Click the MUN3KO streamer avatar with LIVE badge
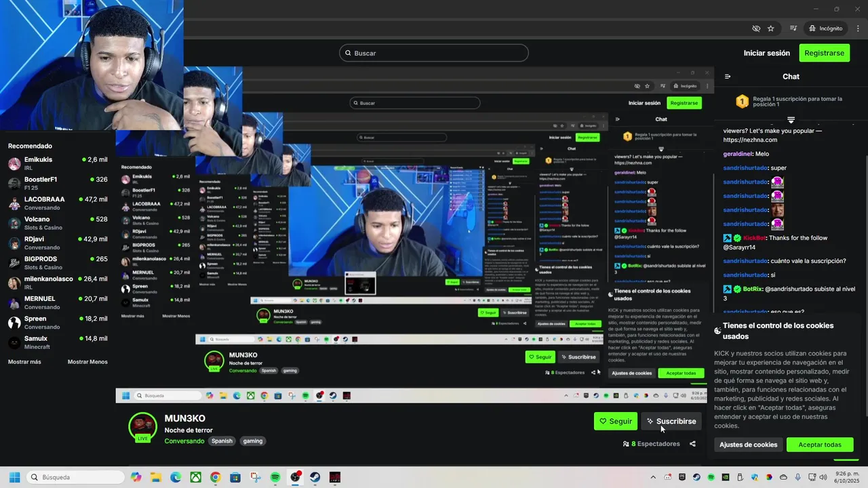Screen dimensions: 868x488 [142, 426]
